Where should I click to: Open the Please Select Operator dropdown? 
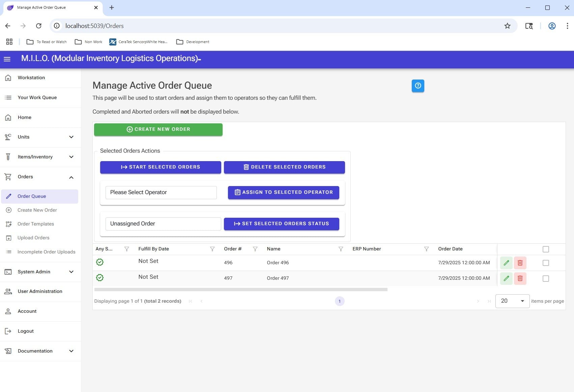pos(161,192)
